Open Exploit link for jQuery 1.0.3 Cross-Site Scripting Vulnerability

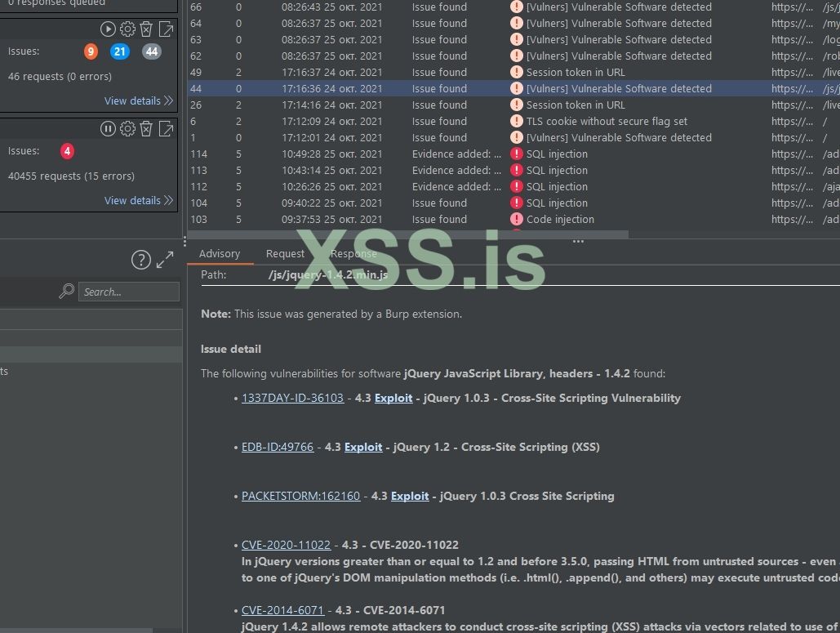393,398
